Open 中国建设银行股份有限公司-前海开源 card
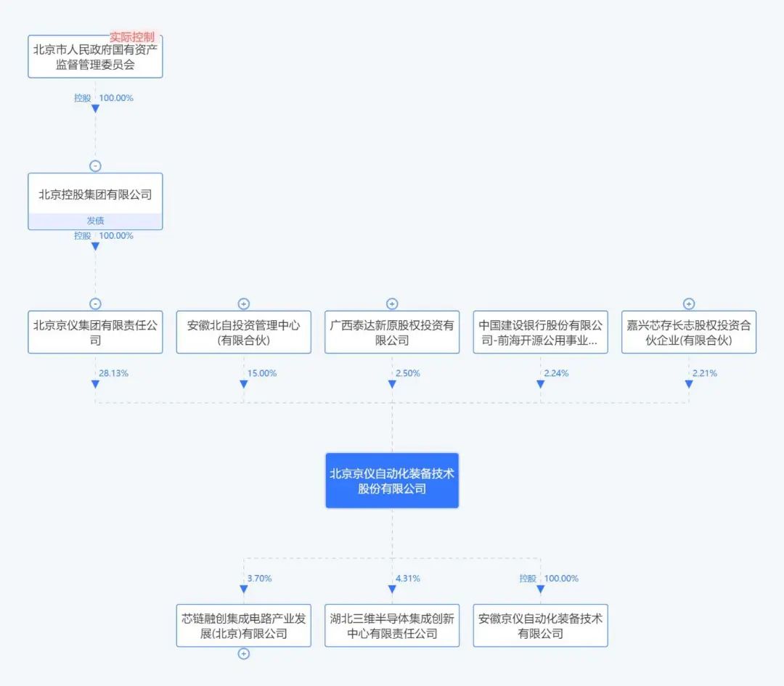 click(x=541, y=332)
